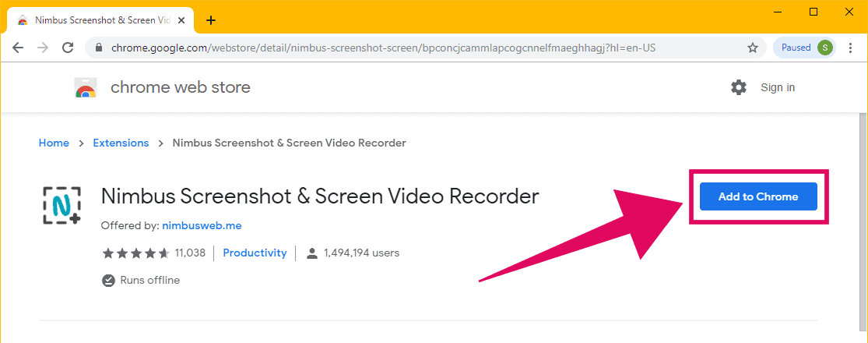Click the 1,494,194 users text

pos(361,253)
